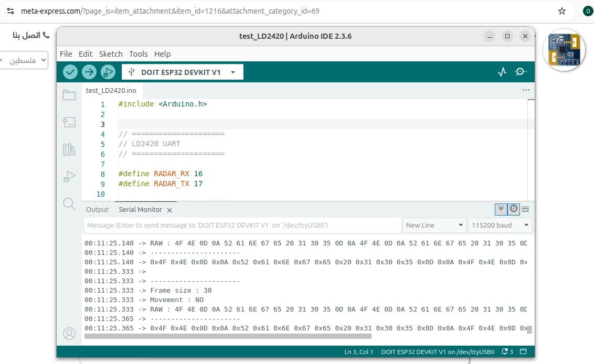Click the radar module product thumbnail
This screenshot has height=364, width=594.
coord(565,50)
